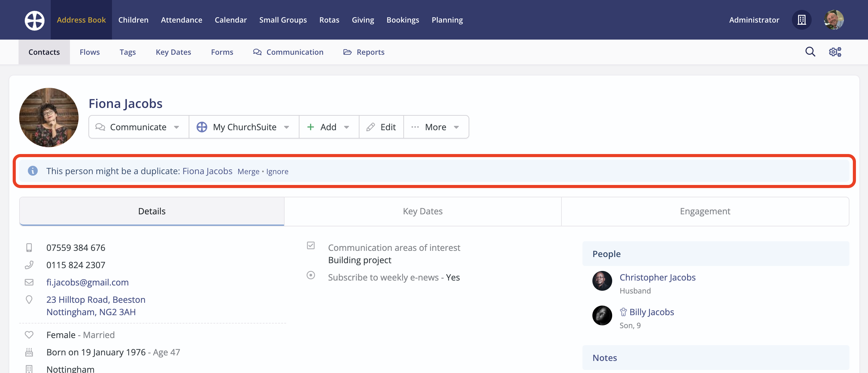Click the site building icon in header

(x=801, y=20)
